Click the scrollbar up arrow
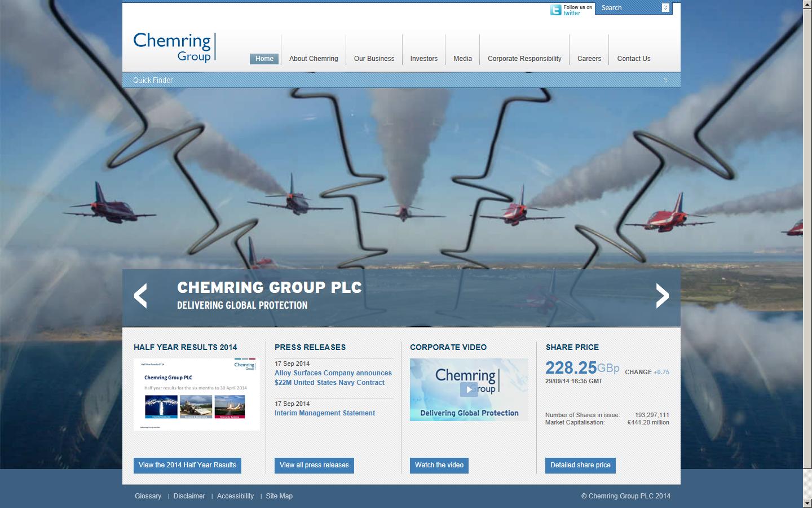The image size is (812, 508). tap(807, 5)
